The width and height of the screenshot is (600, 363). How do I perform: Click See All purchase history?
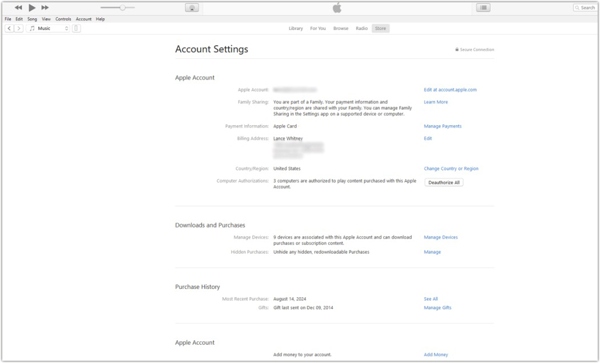(430, 299)
